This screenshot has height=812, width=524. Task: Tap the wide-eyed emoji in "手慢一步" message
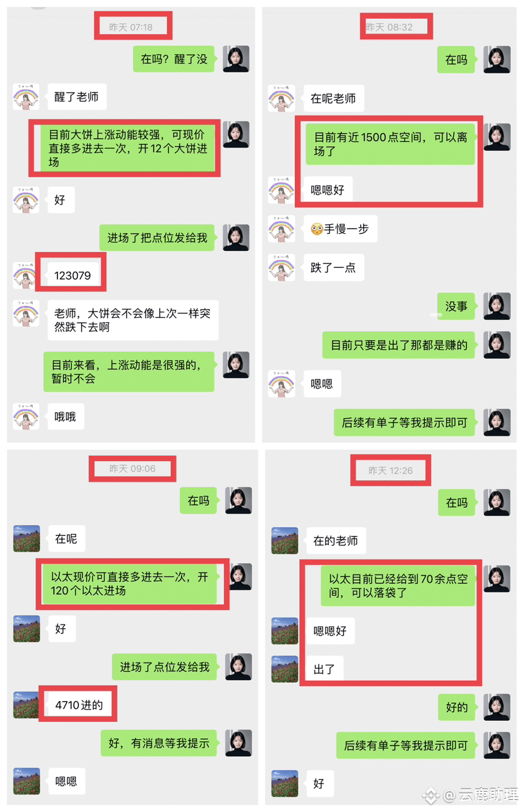coord(317,229)
